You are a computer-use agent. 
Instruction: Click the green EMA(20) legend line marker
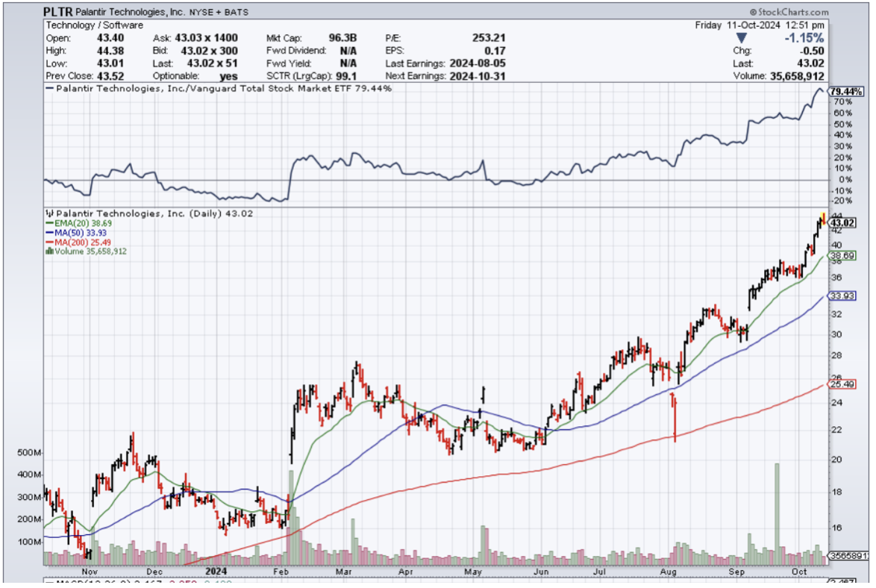tap(49, 223)
